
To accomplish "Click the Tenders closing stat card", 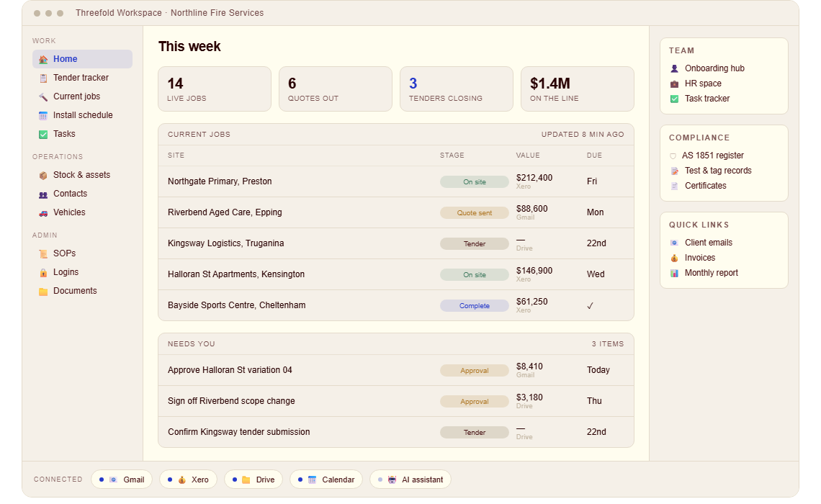I will coord(457,89).
